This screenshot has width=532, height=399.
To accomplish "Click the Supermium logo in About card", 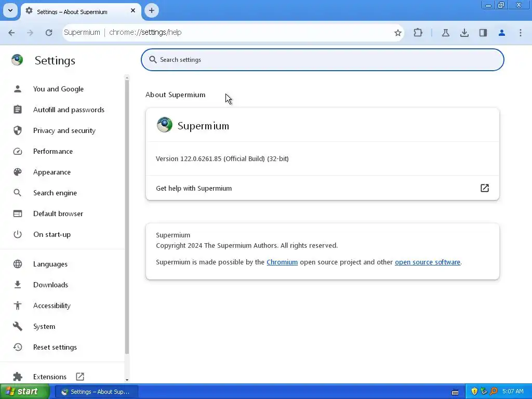I will click(x=165, y=125).
